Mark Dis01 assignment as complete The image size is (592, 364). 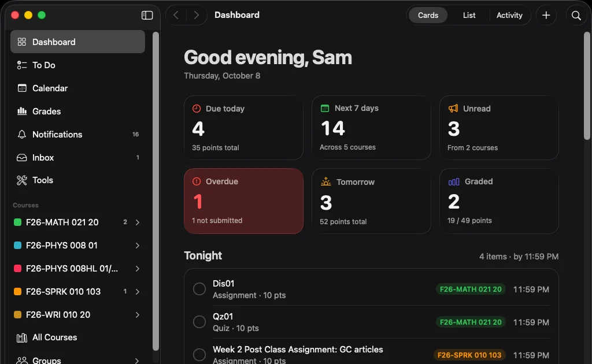click(x=199, y=289)
